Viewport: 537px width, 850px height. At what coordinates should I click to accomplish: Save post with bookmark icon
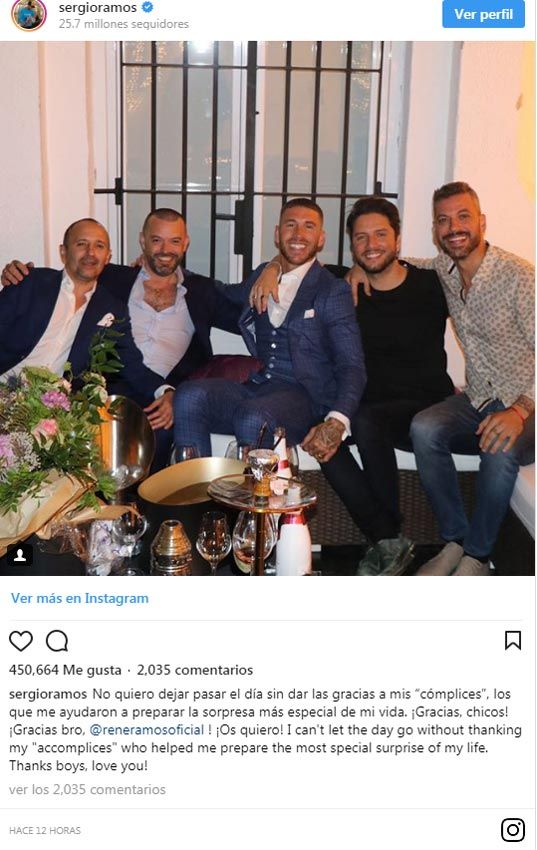[513, 640]
